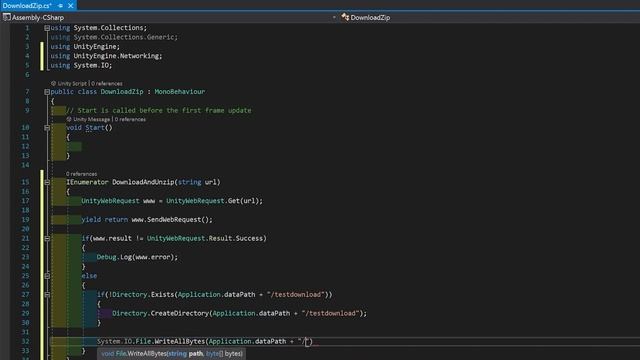Screen dimensions: 640x360
Task: Click CreateDirectory call on line 29
Action: 180,313
